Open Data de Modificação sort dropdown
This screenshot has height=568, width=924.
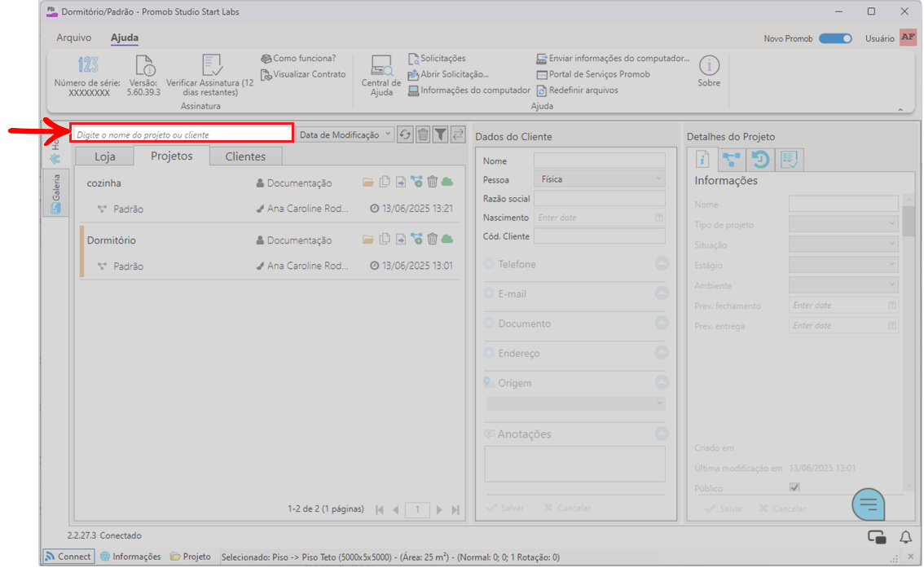pyautogui.click(x=345, y=134)
